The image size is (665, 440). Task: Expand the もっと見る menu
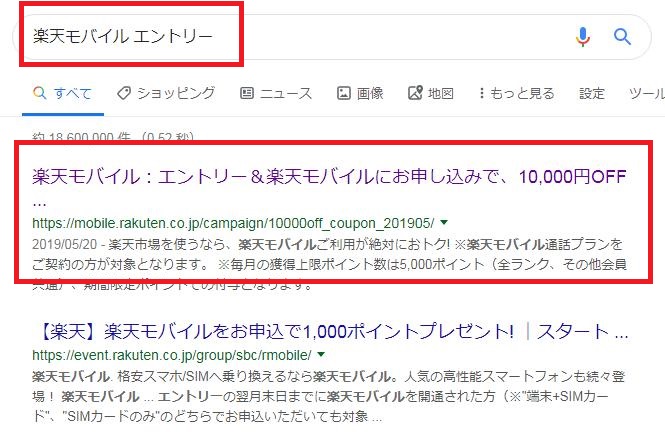coord(516,93)
